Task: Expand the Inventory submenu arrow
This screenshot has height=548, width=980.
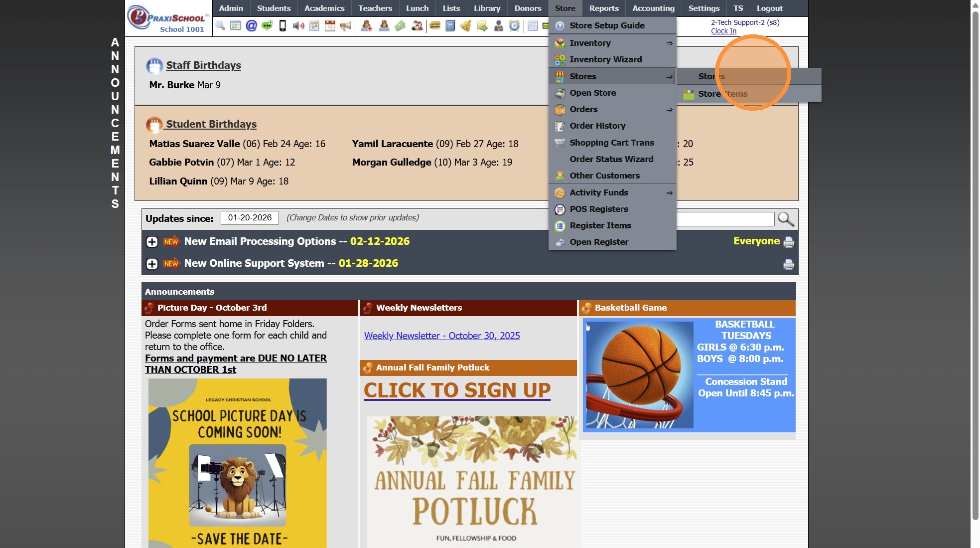Action: (669, 43)
